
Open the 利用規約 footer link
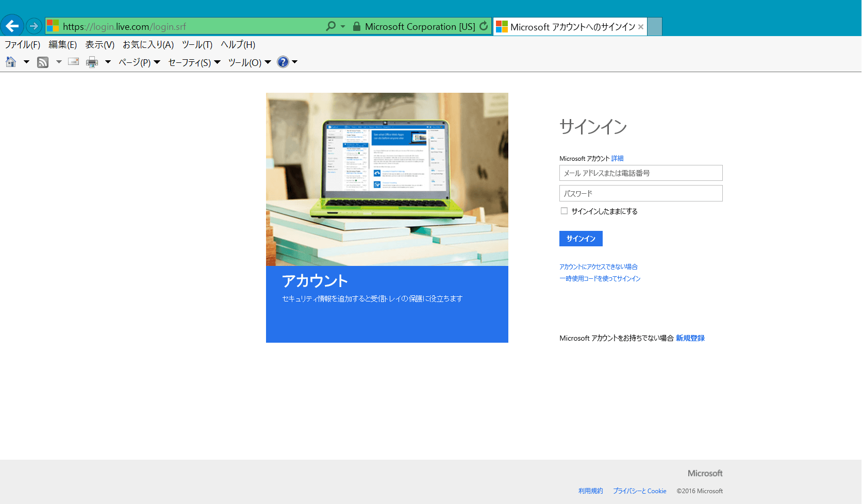coord(591,491)
